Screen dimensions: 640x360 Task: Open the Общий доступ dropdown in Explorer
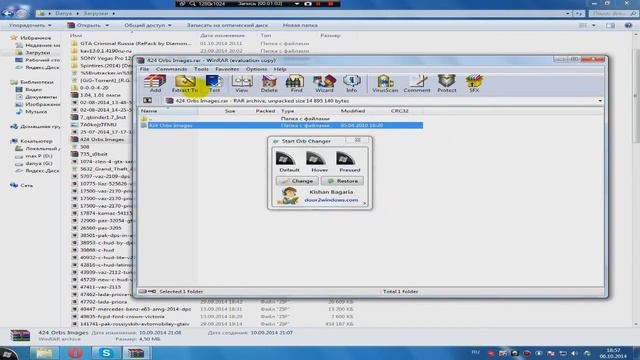pos(148,25)
